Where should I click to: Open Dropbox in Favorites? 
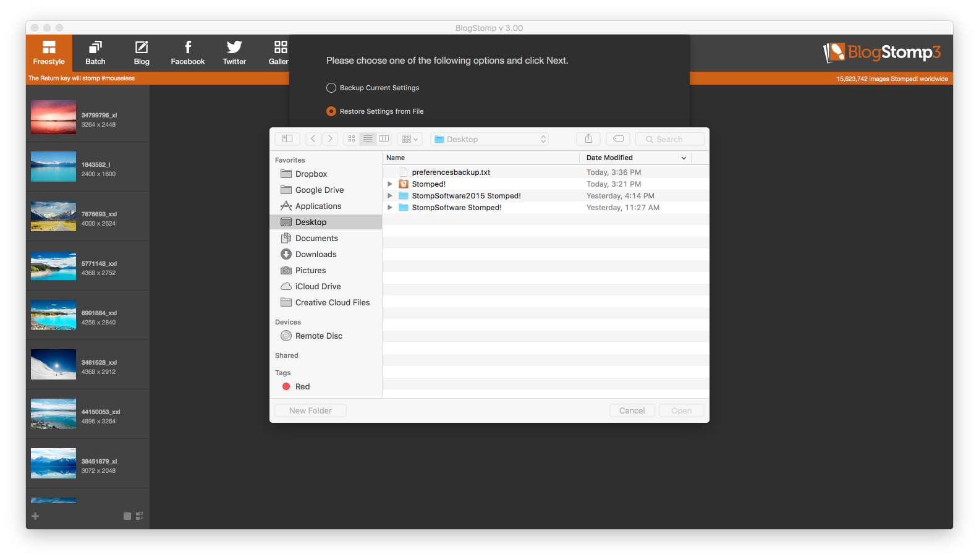click(x=326, y=174)
